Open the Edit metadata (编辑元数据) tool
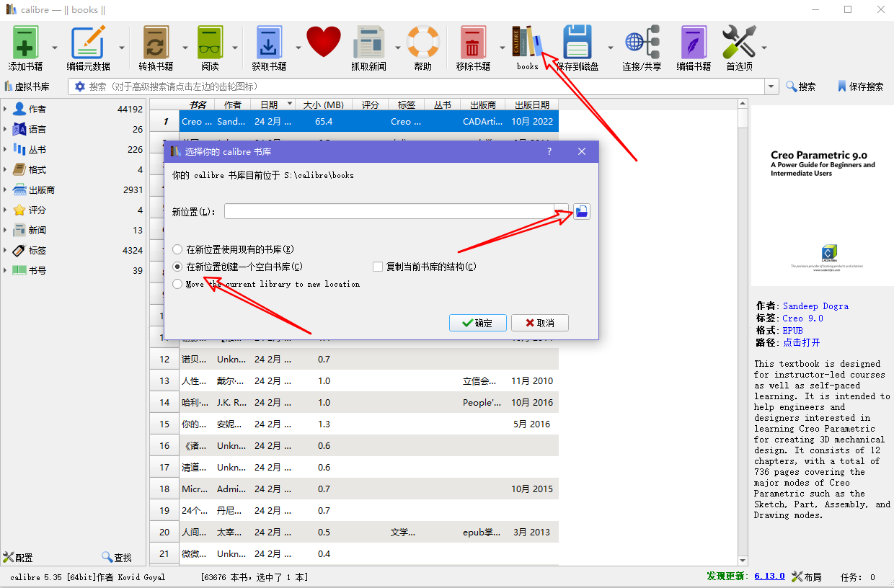 (x=88, y=43)
